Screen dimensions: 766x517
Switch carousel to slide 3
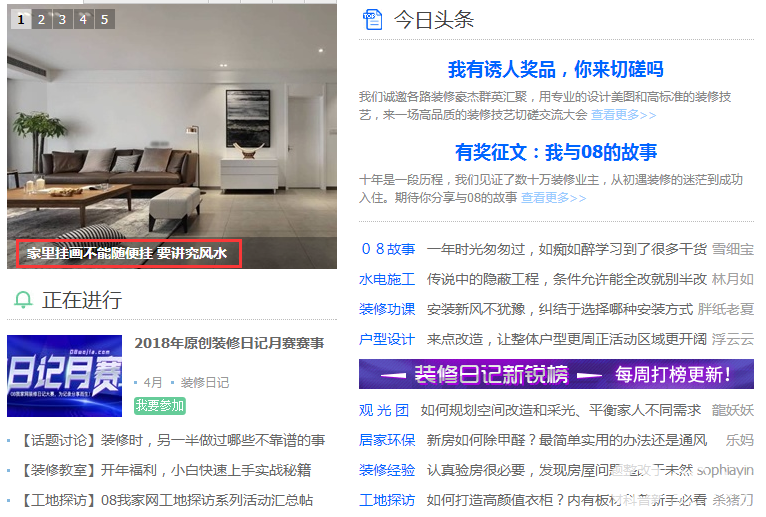(x=63, y=20)
